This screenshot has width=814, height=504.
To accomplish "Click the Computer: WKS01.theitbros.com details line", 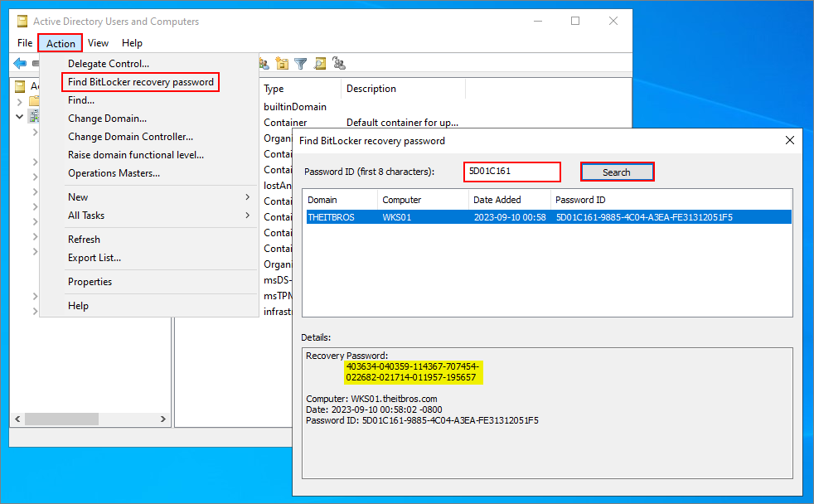I will [371, 399].
